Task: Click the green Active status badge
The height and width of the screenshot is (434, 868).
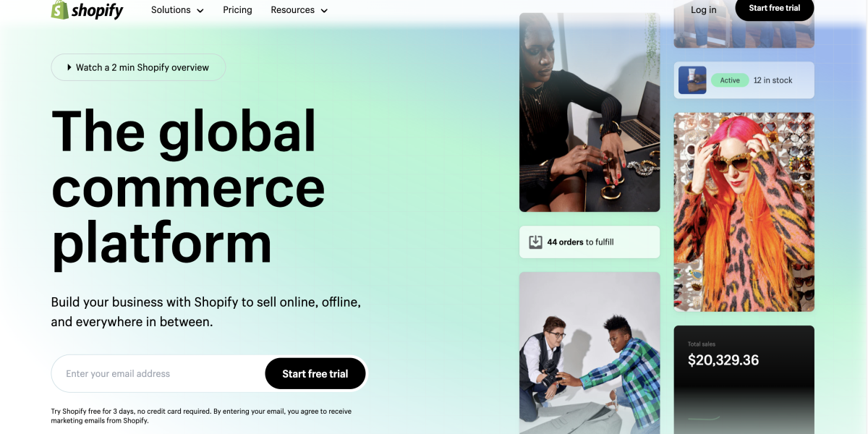Action: [730, 80]
